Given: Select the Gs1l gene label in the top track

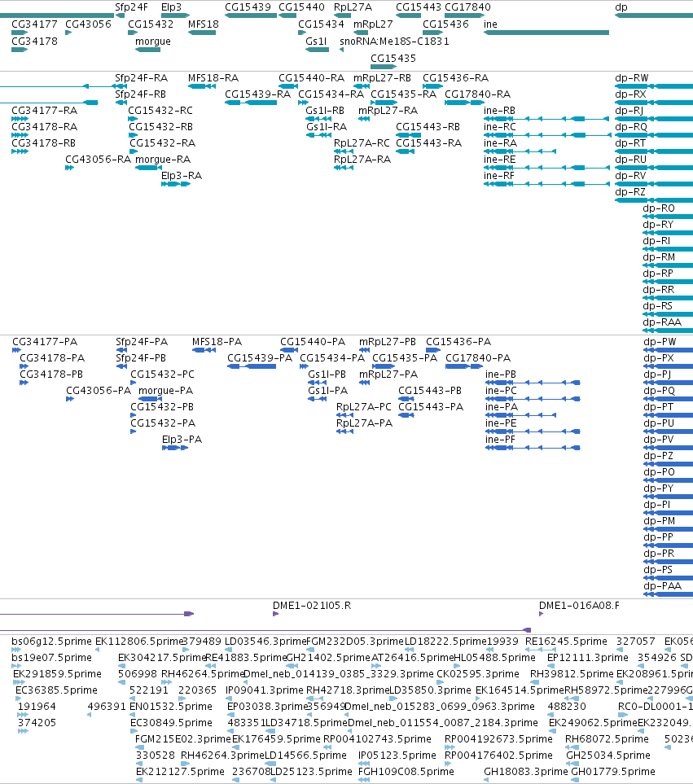Looking at the screenshot, I should click(316, 41).
